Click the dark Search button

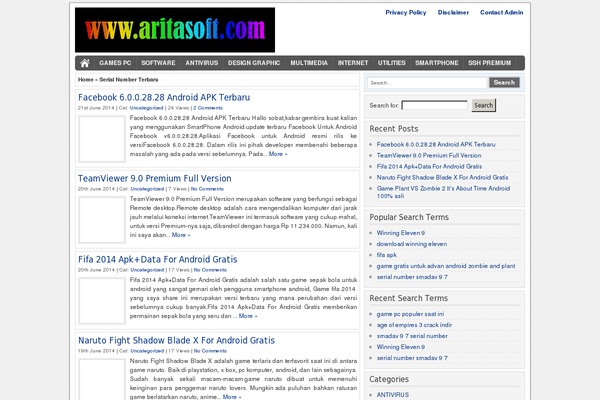coord(504,82)
